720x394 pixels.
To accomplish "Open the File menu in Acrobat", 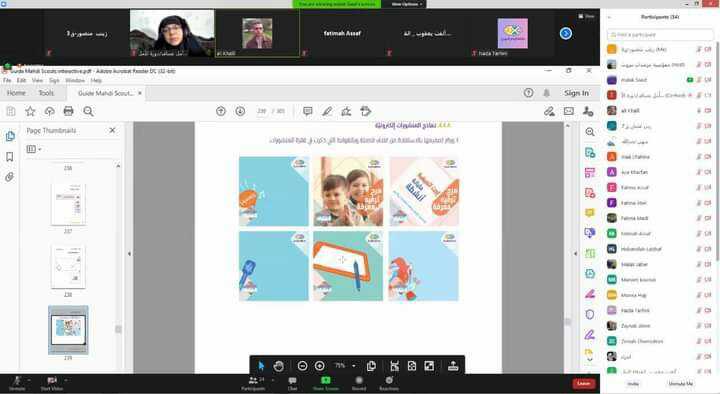I will point(7,80).
